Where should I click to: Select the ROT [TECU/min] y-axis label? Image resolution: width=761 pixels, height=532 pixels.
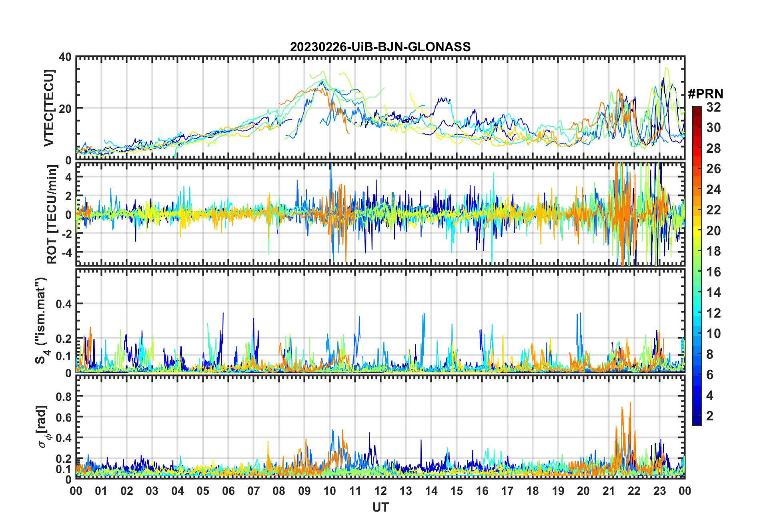[52, 214]
